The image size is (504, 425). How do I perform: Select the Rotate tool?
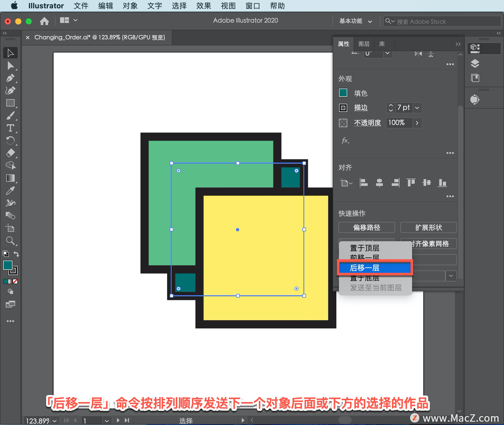pyautogui.click(x=10, y=141)
